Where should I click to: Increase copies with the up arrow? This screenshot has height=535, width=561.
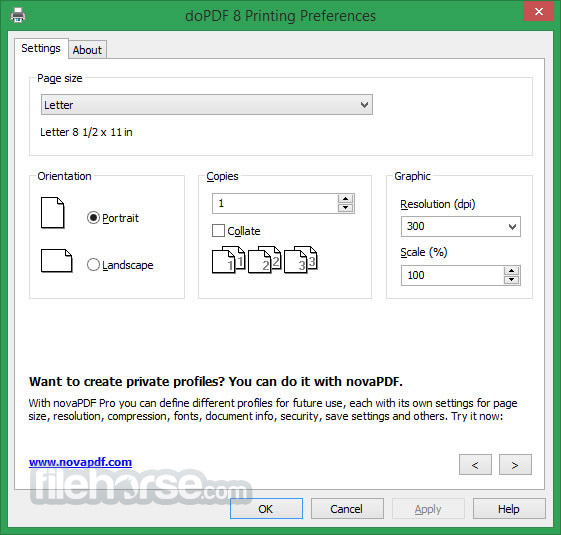pos(345,199)
